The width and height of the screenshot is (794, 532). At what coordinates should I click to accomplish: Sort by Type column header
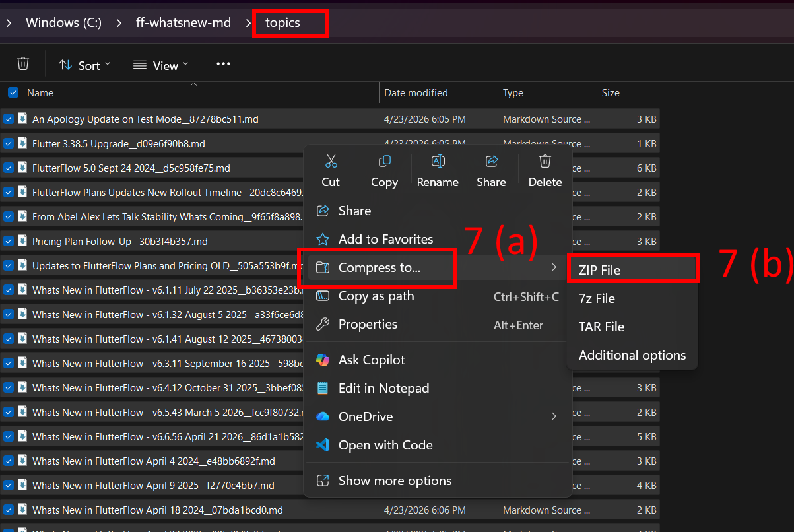tap(548, 93)
